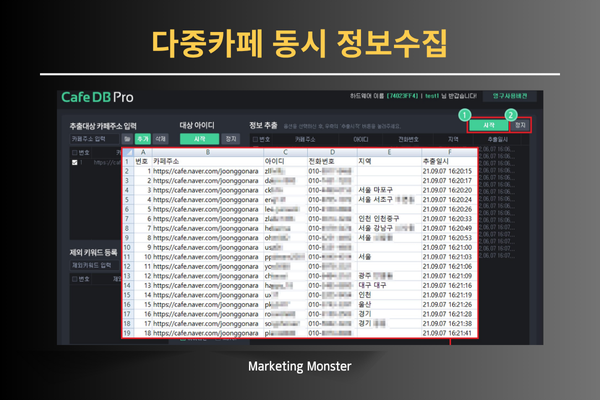
Task: Click the 제외키워드 입력 text field
Action: 94,265
